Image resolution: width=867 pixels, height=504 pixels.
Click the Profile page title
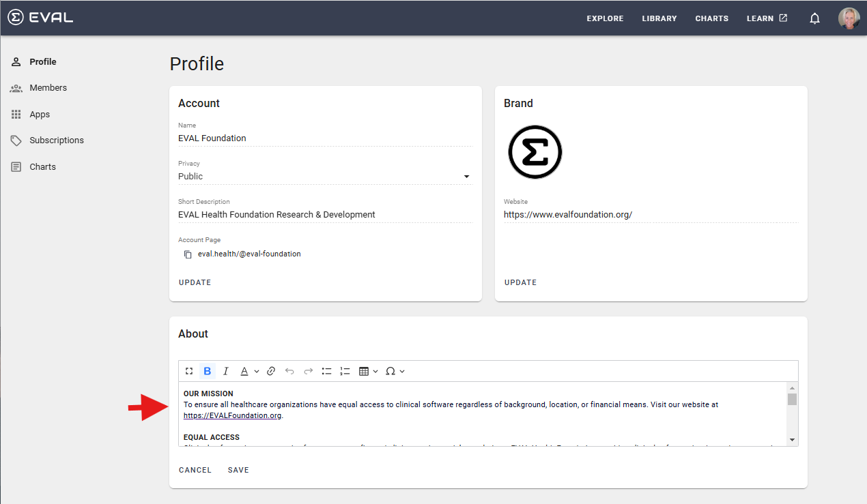click(x=197, y=64)
